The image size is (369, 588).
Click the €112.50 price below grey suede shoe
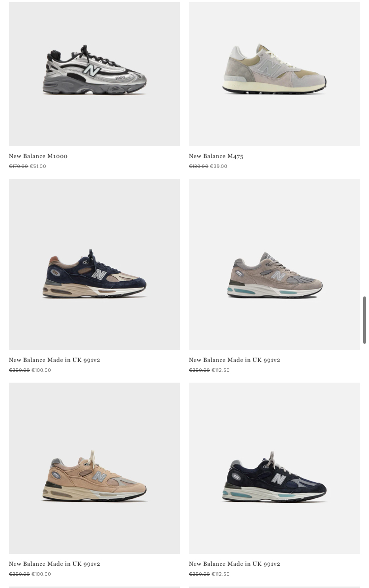tap(220, 370)
